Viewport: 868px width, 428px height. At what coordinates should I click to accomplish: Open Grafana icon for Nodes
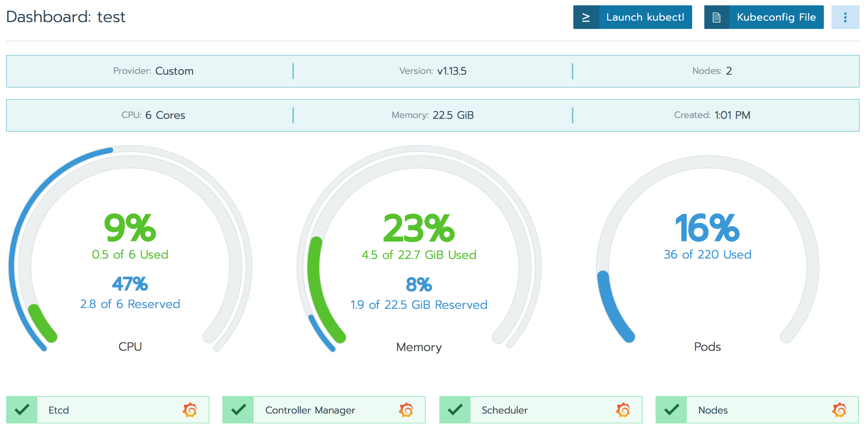click(839, 410)
